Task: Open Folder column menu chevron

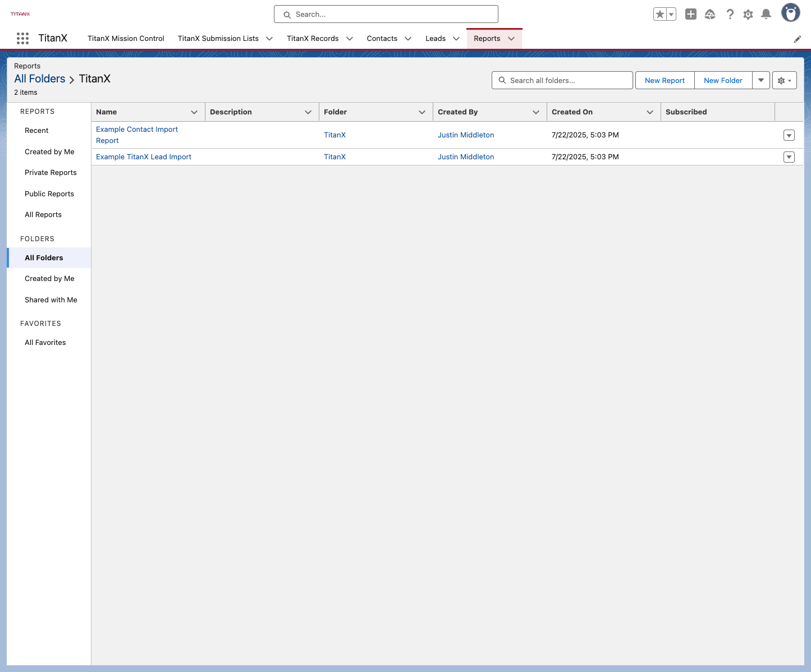Action: [422, 112]
